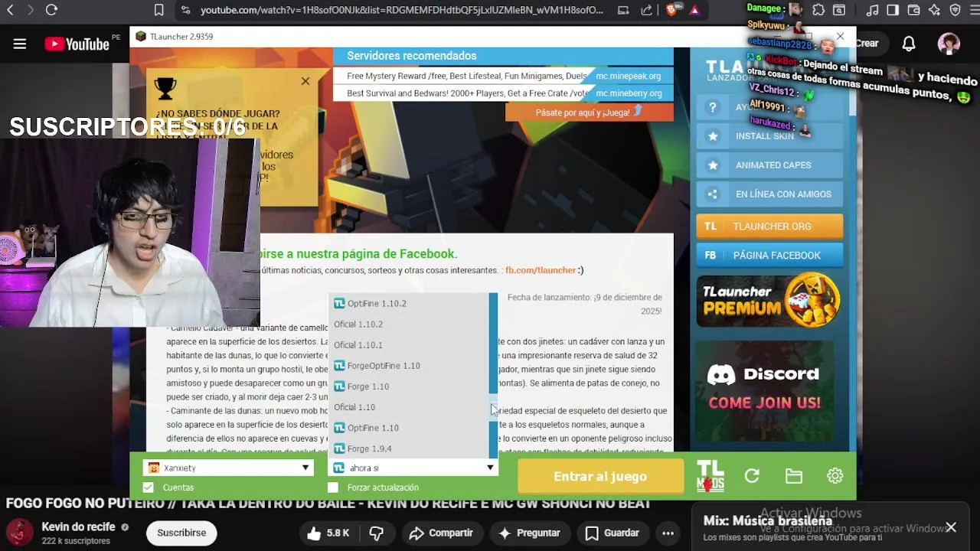The image size is (980, 551).
Task: Click the Ayuda question mark icon
Action: (x=713, y=107)
